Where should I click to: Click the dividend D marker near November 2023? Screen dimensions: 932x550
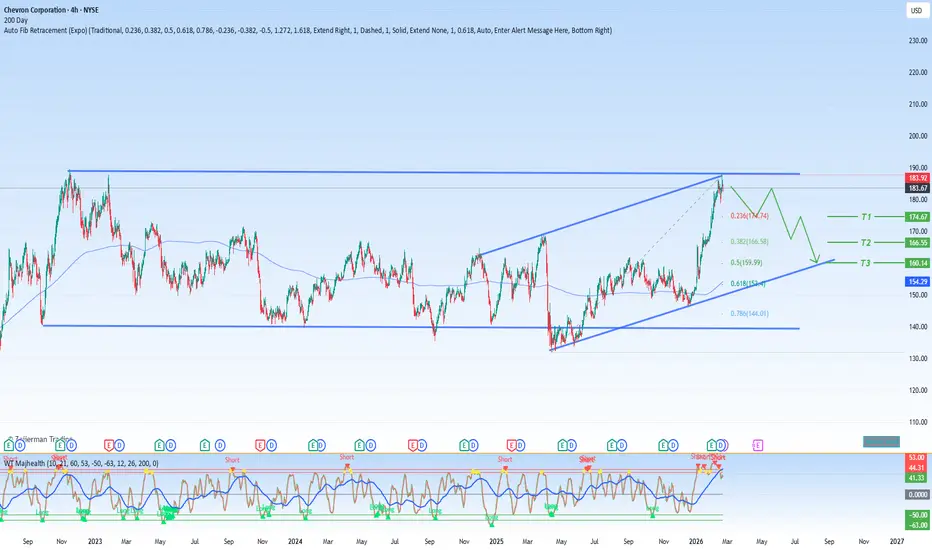click(x=271, y=445)
